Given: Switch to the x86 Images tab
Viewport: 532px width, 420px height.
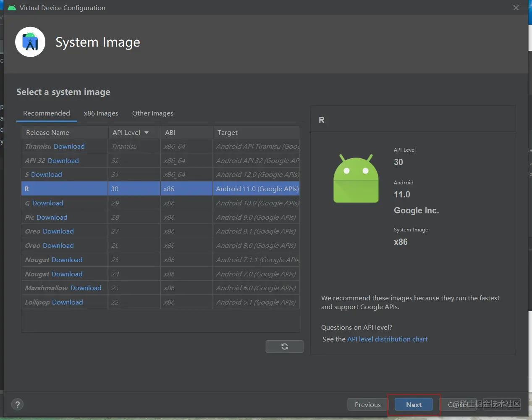Looking at the screenshot, I should click(101, 113).
